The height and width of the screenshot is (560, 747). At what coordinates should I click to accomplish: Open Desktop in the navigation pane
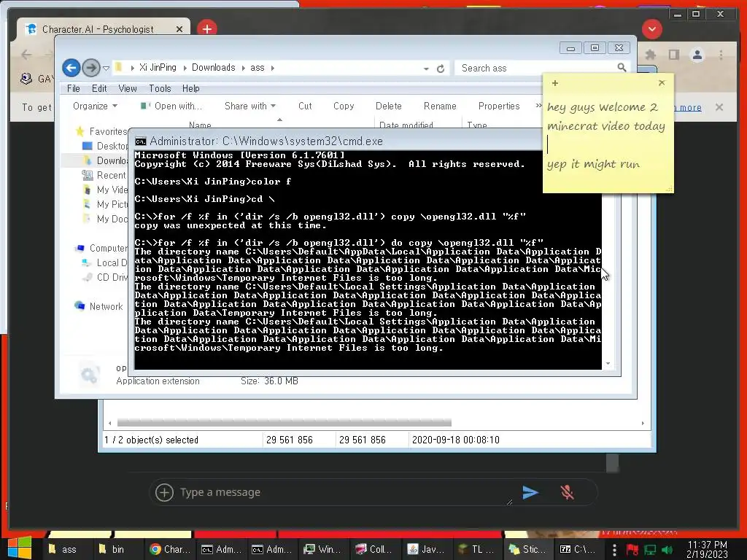click(105, 146)
